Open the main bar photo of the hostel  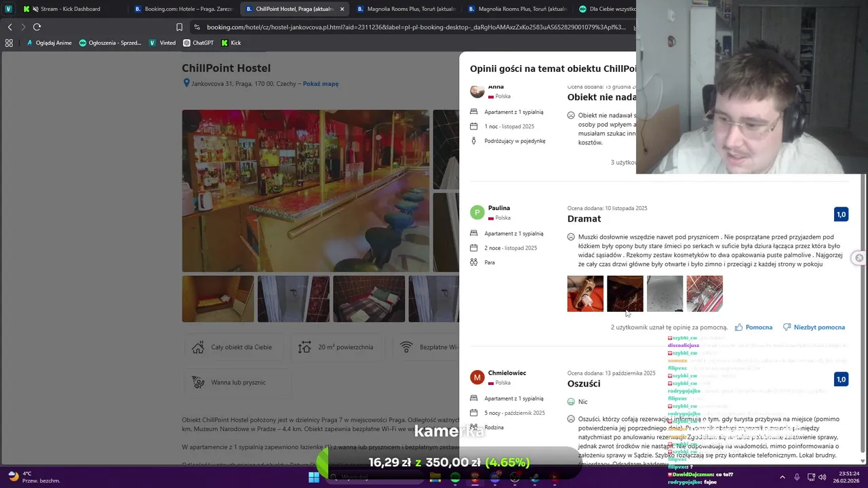point(305,191)
